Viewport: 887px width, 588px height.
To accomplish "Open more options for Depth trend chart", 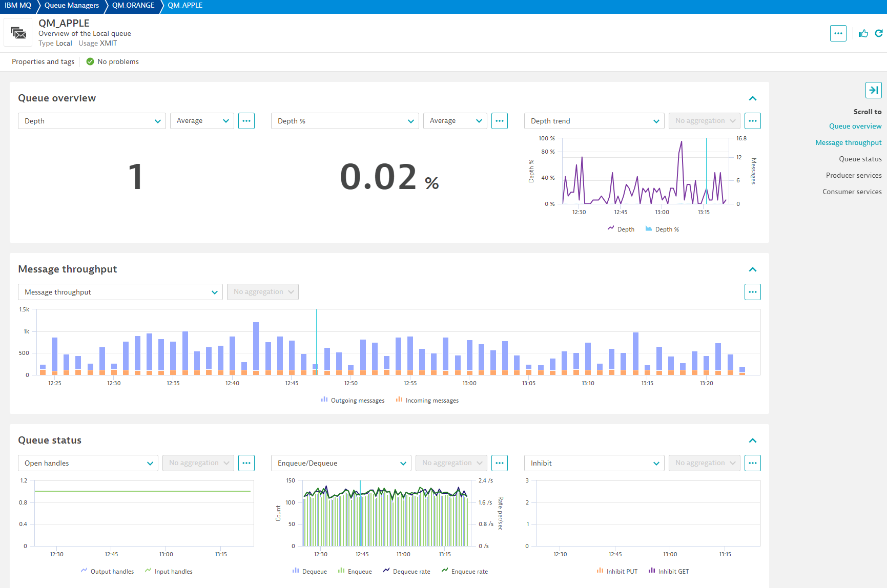I will 752,121.
